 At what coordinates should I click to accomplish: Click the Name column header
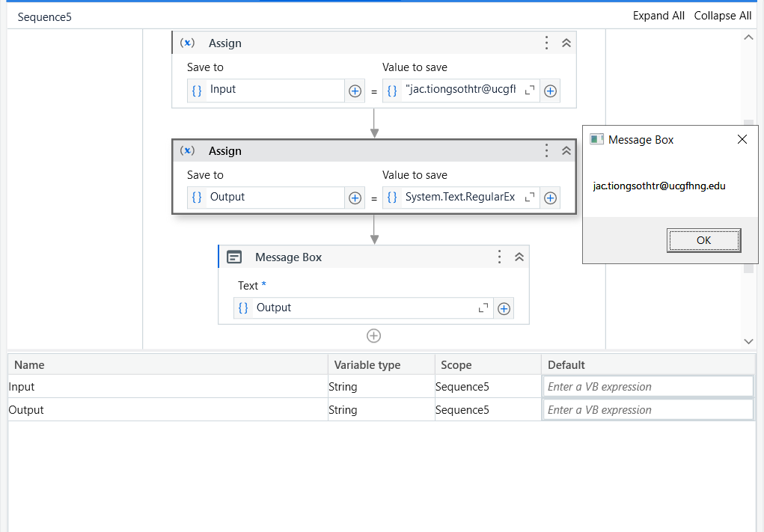[168, 365]
